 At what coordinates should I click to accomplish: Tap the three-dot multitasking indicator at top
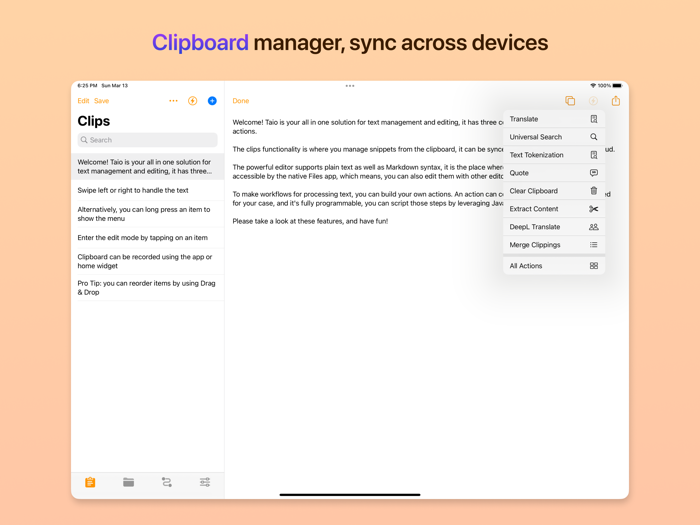pyautogui.click(x=350, y=86)
